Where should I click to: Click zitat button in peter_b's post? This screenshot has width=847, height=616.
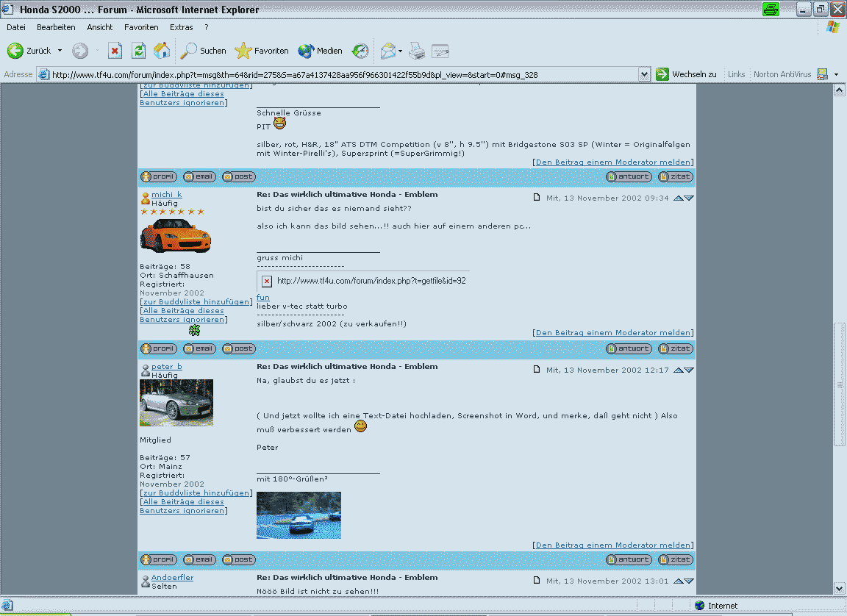(x=675, y=559)
